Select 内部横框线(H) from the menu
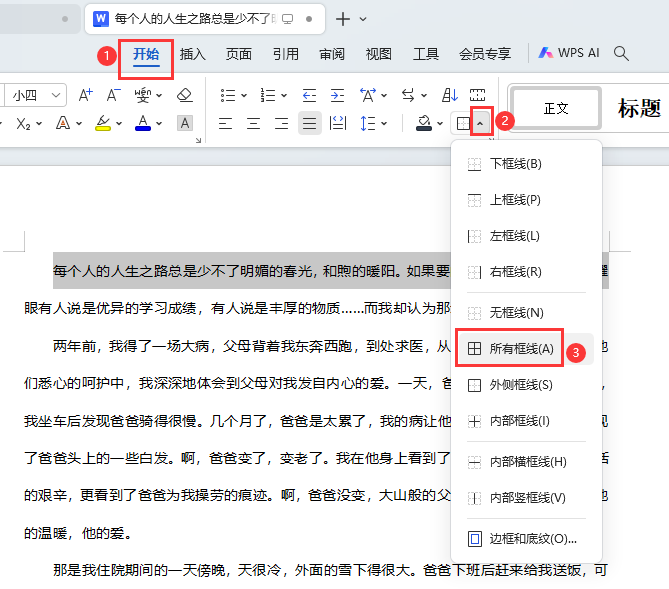The image size is (669, 589). 526,462
